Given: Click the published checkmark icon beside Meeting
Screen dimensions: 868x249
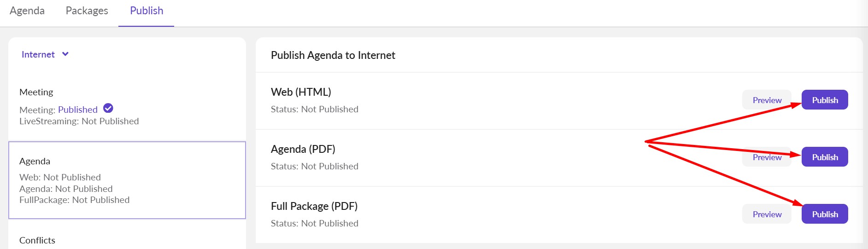Looking at the screenshot, I should [108, 109].
